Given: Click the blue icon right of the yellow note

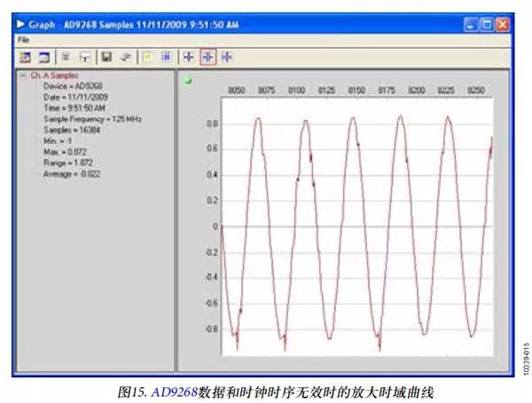Looking at the screenshot, I should click(166, 57).
